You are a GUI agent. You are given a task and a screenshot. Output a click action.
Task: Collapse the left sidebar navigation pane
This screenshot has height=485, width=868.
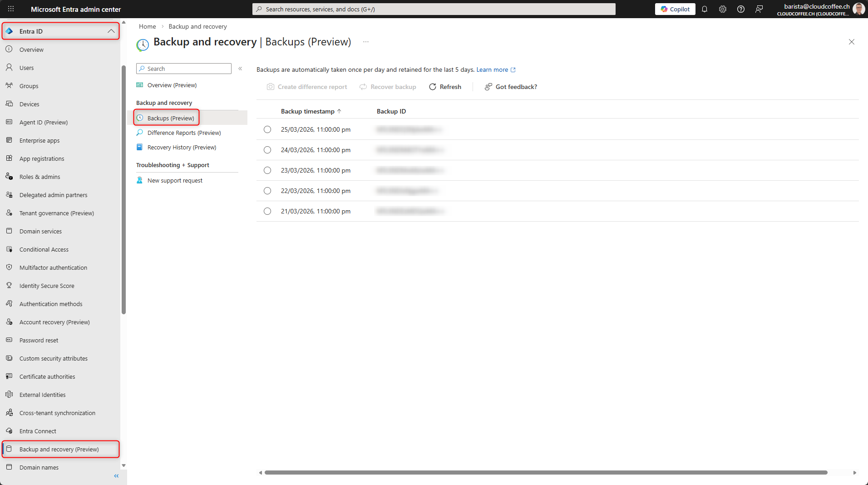click(x=116, y=476)
